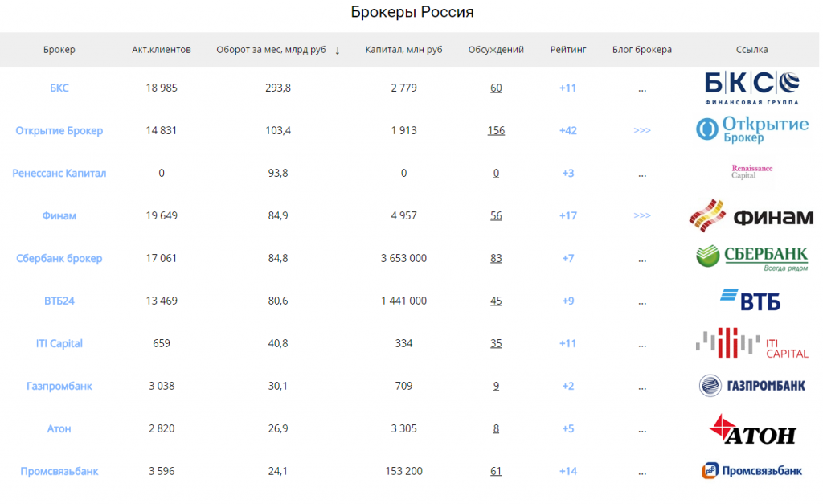The width and height of the screenshot is (823, 504).
Task: Open the Сбербанк logo link
Action: coord(751,258)
